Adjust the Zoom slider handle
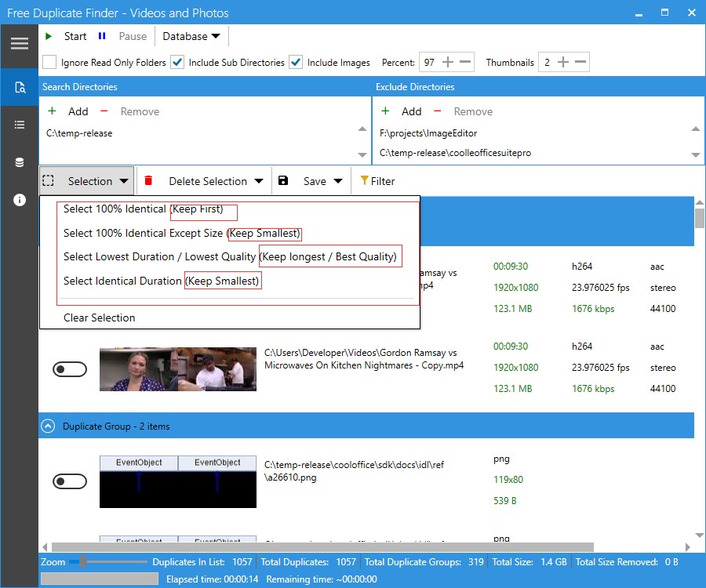 click(x=83, y=561)
